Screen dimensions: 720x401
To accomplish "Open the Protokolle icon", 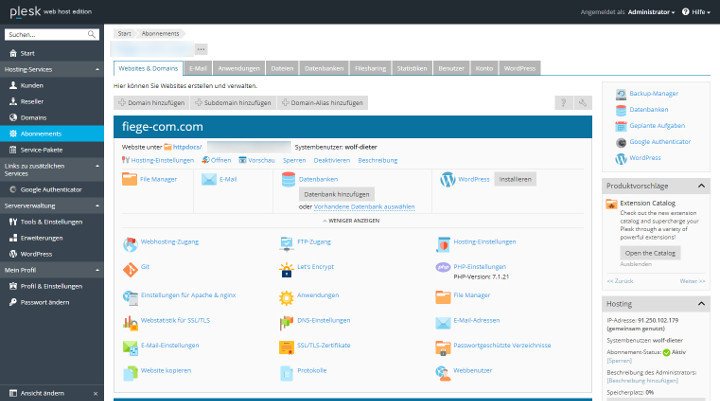I will pyautogui.click(x=287, y=373).
